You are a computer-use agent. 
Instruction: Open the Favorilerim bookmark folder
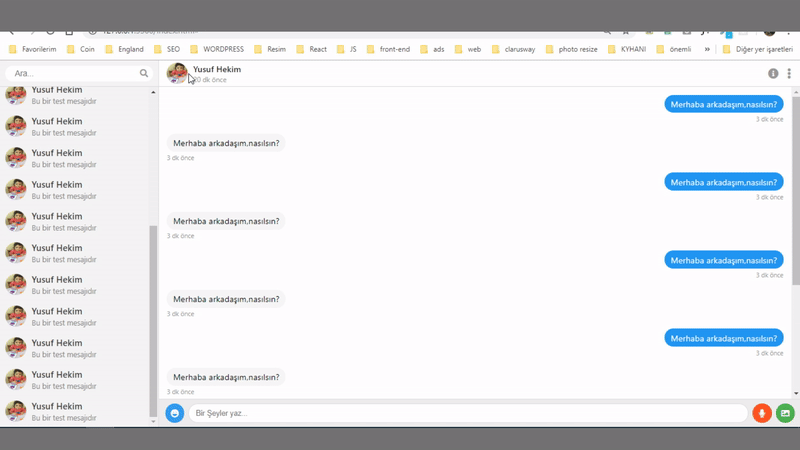pyautogui.click(x=33, y=49)
